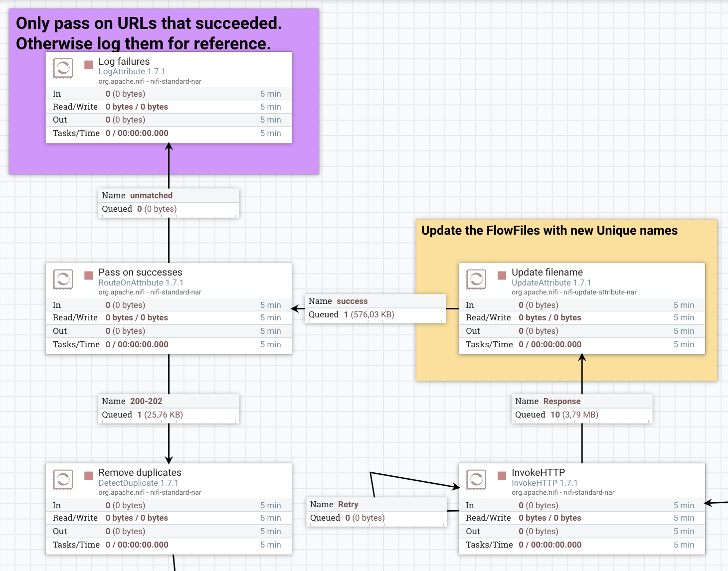728x571 pixels.
Task: Click In row of Update filename
Action: (x=582, y=305)
